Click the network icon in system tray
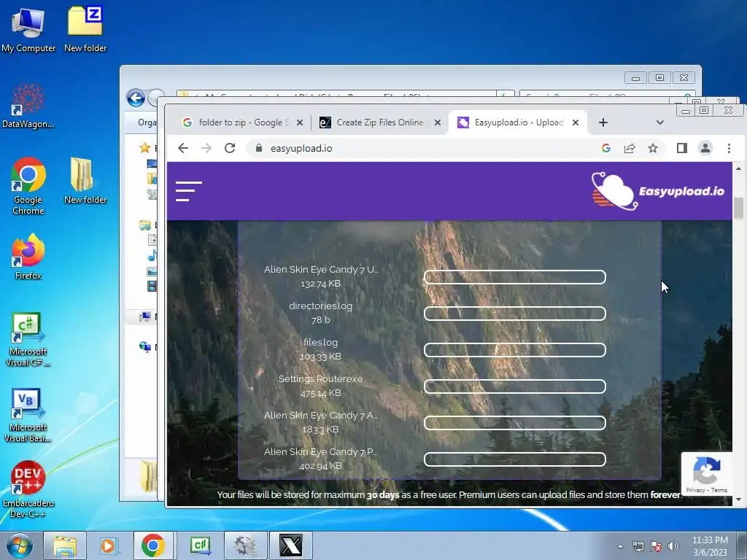Screen dimensions: 747x560 click(638, 546)
